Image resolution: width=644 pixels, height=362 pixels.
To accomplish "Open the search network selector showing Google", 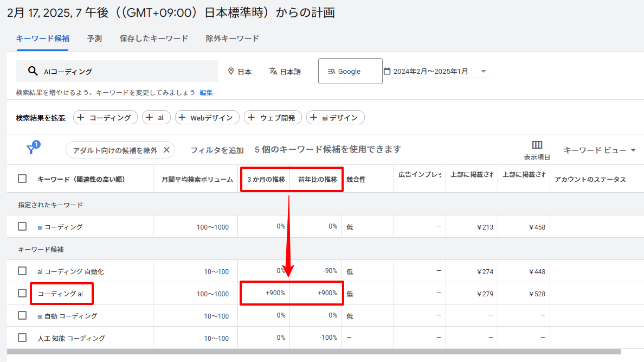I will click(x=350, y=71).
